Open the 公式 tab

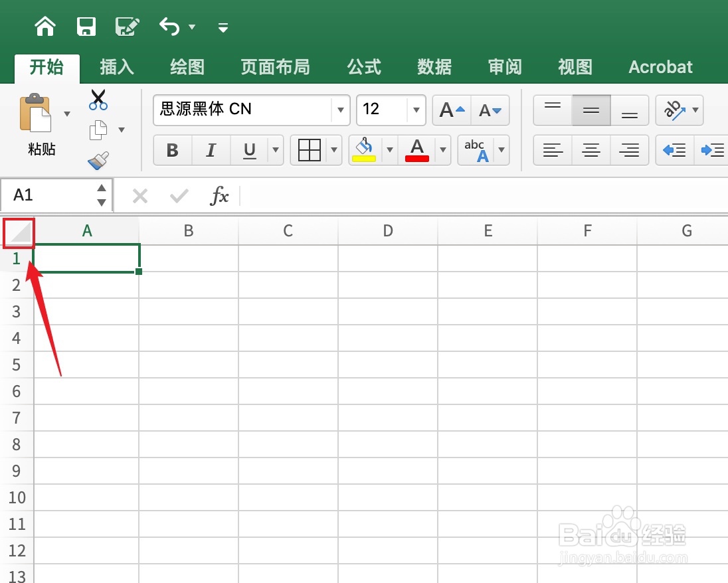pyautogui.click(x=364, y=67)
